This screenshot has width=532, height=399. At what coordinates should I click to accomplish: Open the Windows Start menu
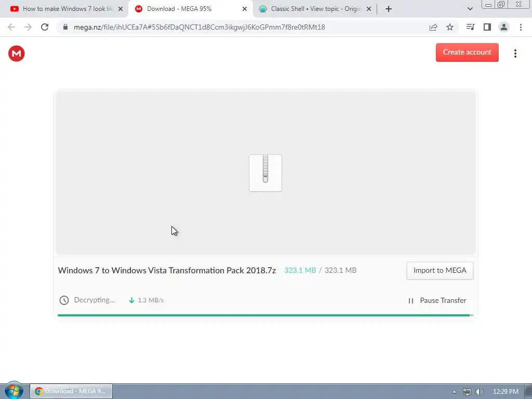[14, 391]
